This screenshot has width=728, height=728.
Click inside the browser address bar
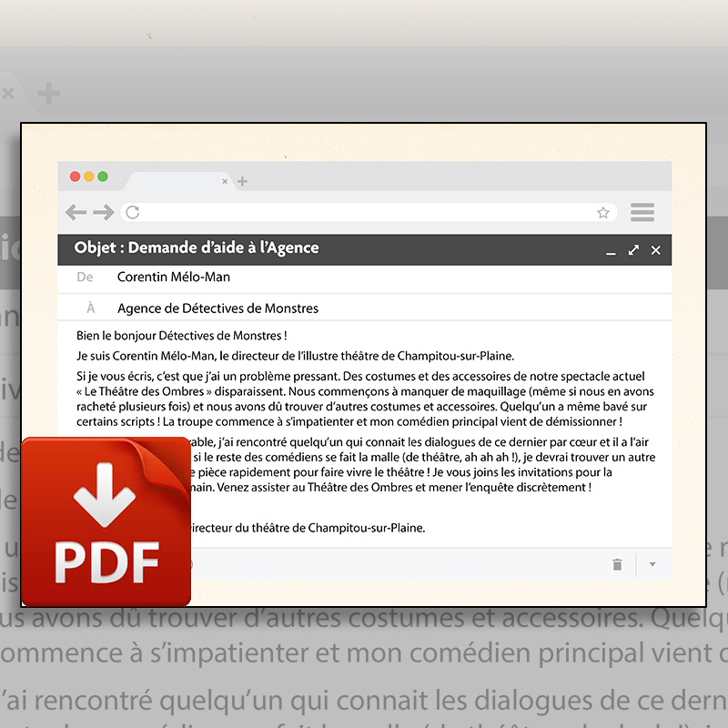tap(364, 213)
